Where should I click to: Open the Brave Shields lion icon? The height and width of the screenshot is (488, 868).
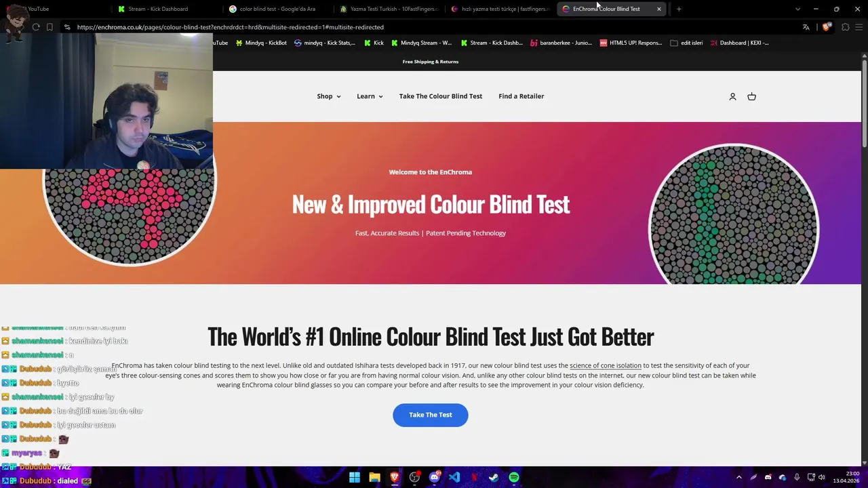tap(825, 27)
